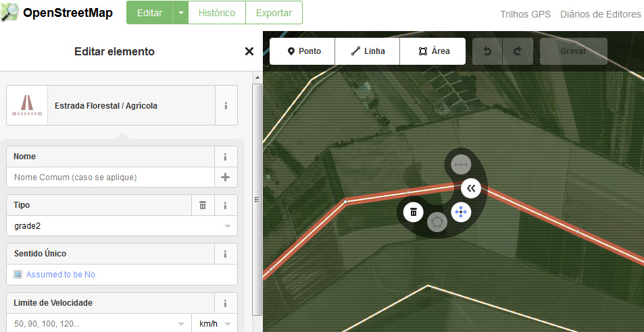This screenshot has width=644, height=332.
Task: Click the redo arrow button
Action: click(x=518, y=51)
